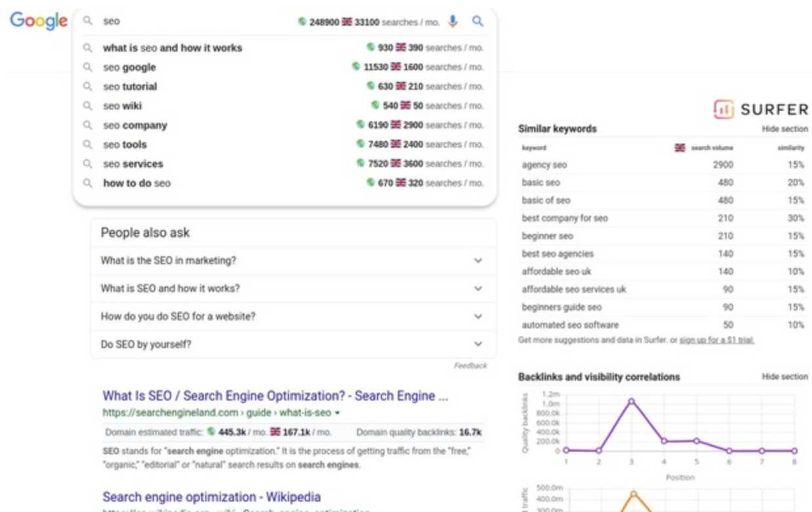The image size is (812, 512).
Task: Open the Google logo homepage
Action: coord(39,21)
